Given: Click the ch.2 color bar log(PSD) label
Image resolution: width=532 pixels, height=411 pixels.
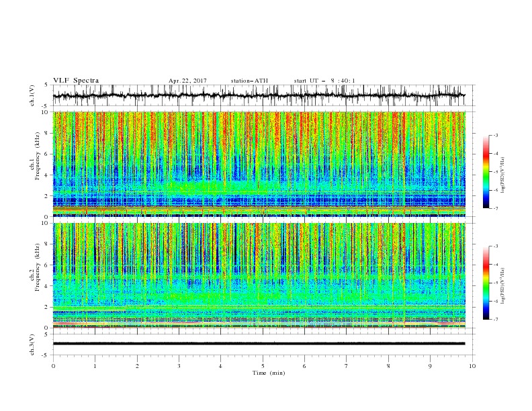Looking at the screenshot, I should click(x=503, y=285).
